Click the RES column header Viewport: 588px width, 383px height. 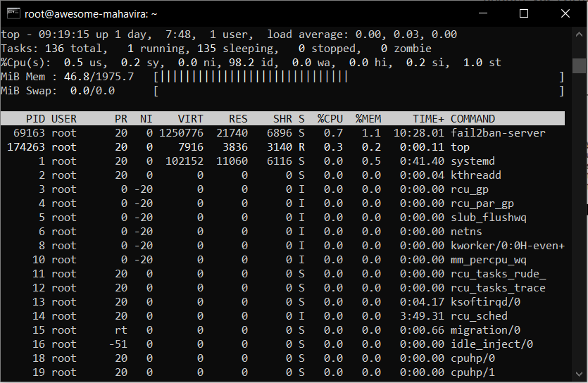coord(238,119)
